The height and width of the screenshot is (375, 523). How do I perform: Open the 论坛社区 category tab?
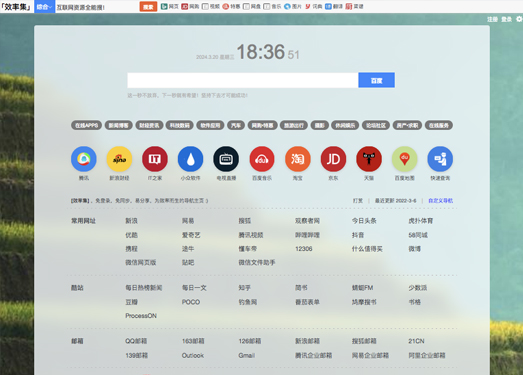pyautogui.click(x=376, y=125)
